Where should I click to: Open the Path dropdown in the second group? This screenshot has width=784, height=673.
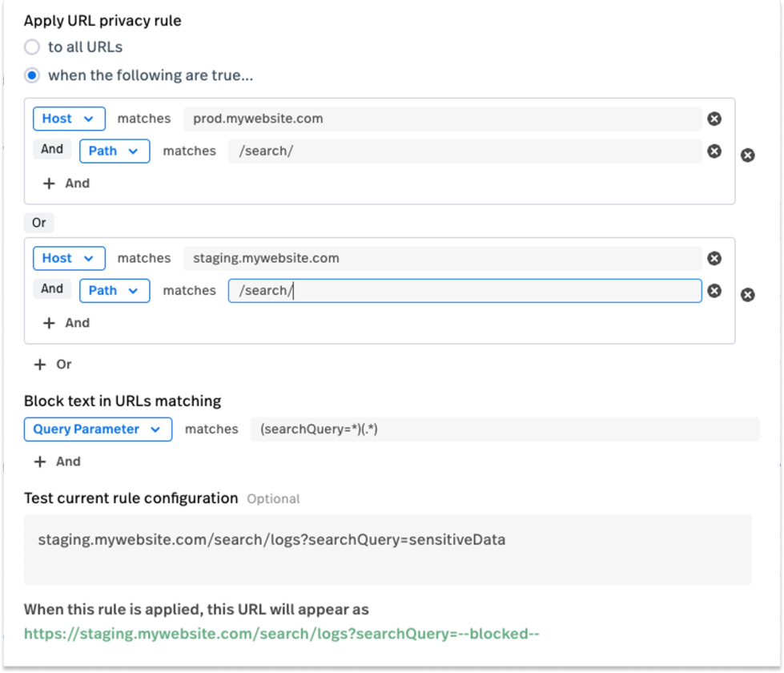pos(115,291)
